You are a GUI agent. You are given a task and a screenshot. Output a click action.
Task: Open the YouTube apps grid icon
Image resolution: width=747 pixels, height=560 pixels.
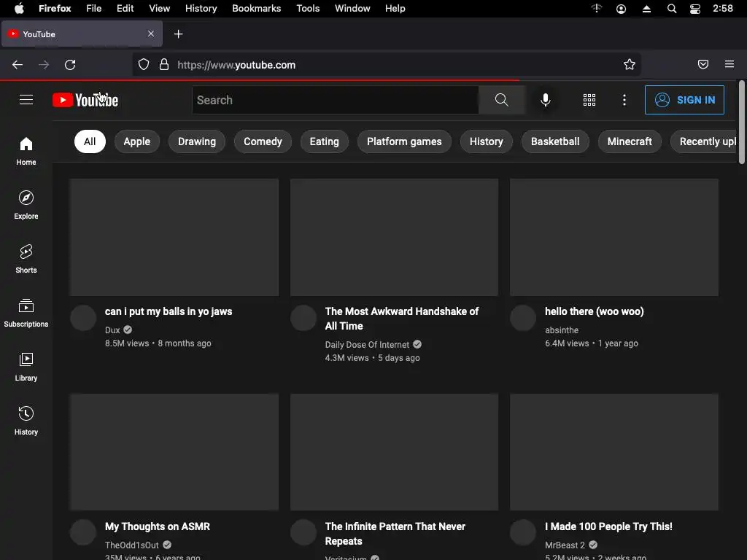589,100
